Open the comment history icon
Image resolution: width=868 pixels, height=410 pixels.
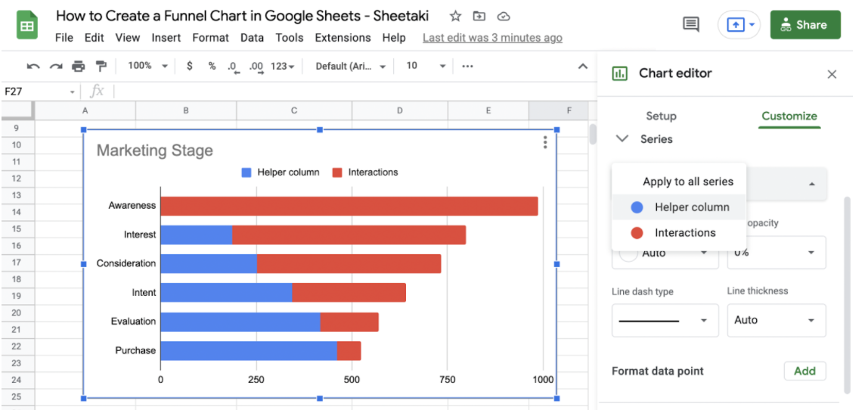(691, 25)
